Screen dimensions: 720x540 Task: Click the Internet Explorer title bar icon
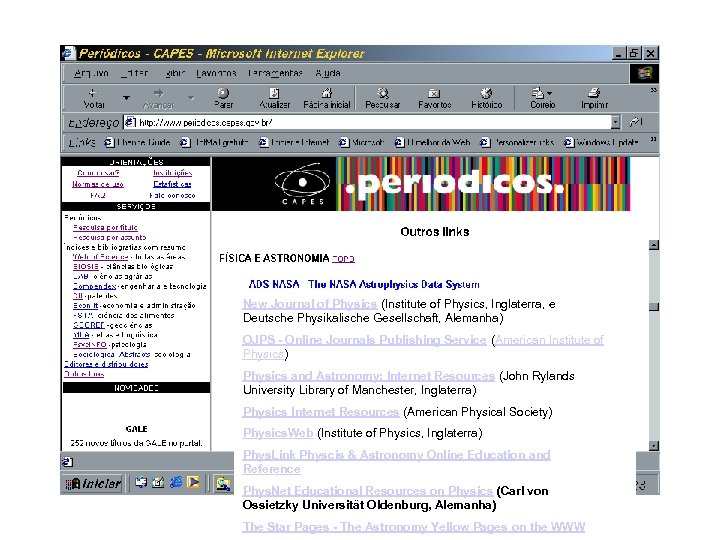click(68, 53)
